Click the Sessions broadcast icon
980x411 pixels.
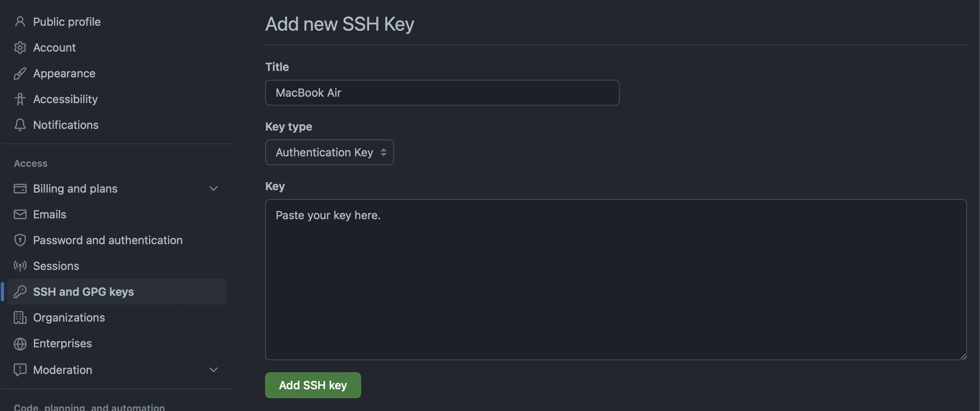[20, 266]
